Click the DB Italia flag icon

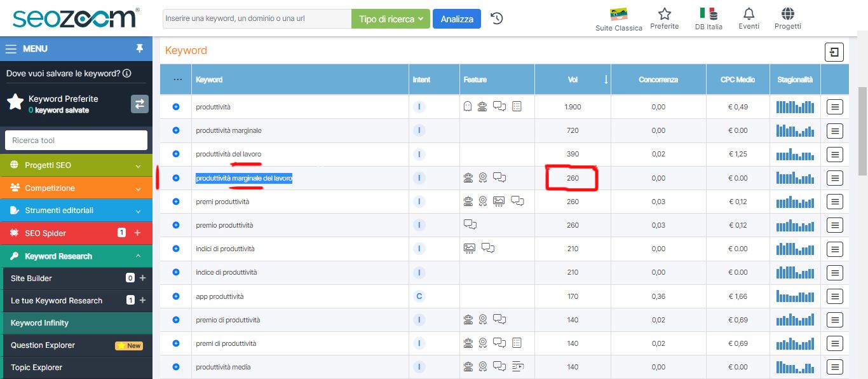pos(708,13)
